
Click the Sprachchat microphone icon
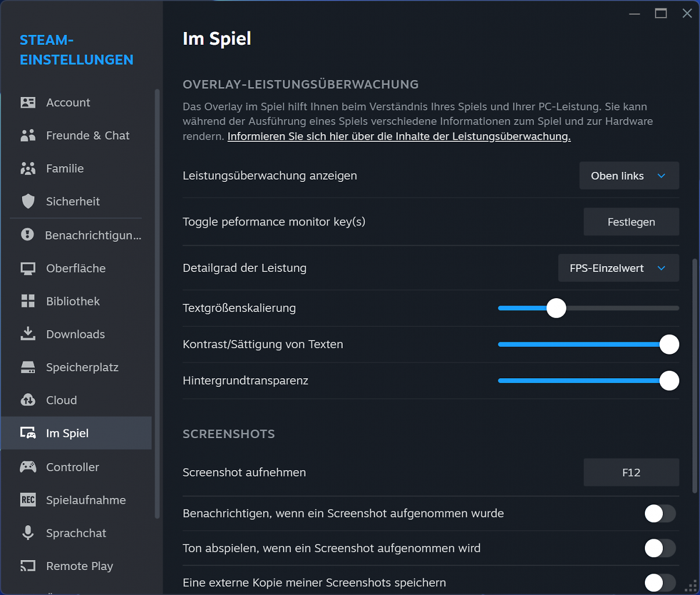click(x=28, y=533)
